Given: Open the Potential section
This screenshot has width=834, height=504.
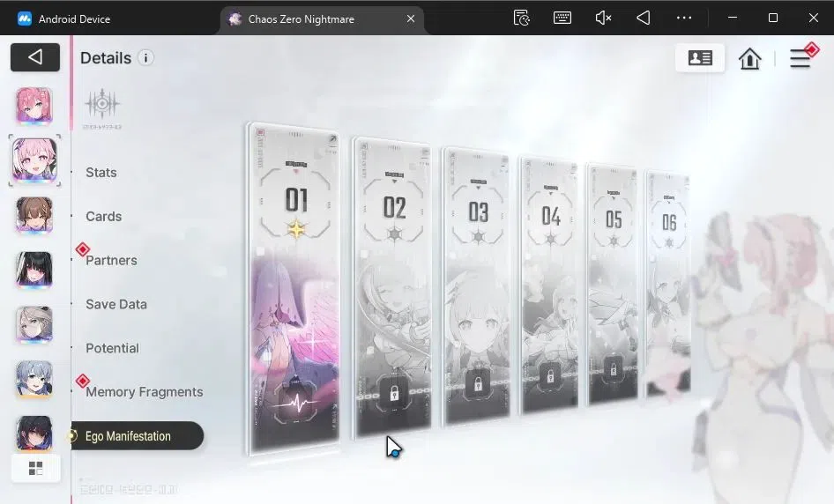Looking at the screenshot, I should [x=112, y=348].
